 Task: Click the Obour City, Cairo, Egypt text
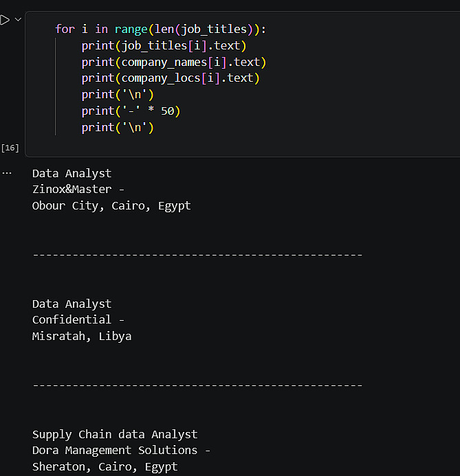pyautogui.click(x=111, y=205)
